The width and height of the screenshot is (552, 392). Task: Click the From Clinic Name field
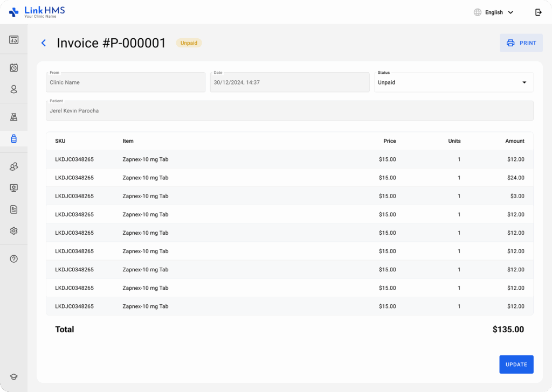pos(126,82)
